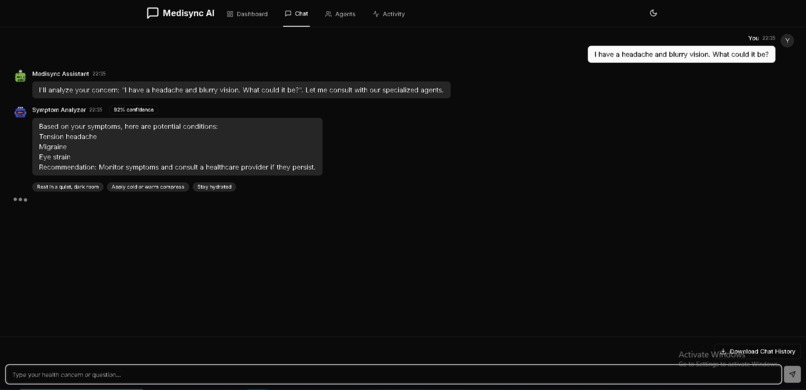Open the Agents tab
The image size is (806, 390).
[340, 14]
